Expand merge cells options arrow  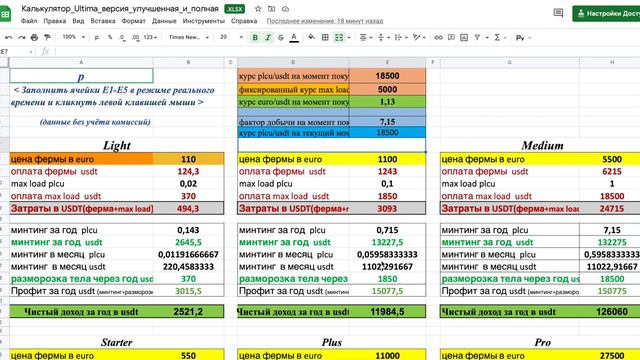point(349,38)
